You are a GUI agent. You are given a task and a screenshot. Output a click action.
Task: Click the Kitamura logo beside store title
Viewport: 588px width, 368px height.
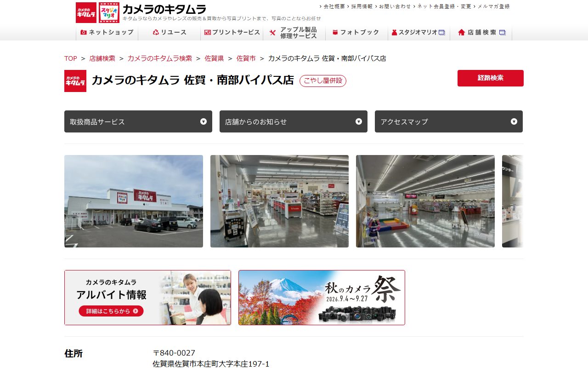[75, 81]
